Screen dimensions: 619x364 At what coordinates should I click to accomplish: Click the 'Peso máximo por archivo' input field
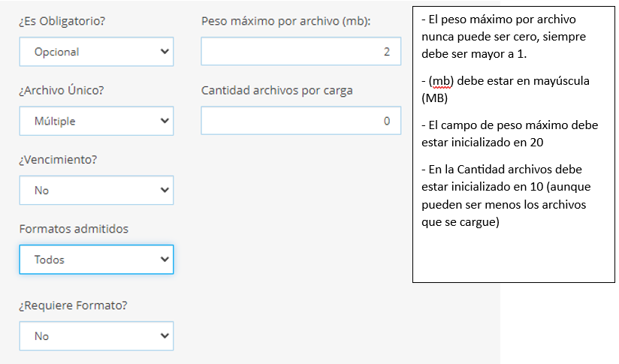[300, 52]
